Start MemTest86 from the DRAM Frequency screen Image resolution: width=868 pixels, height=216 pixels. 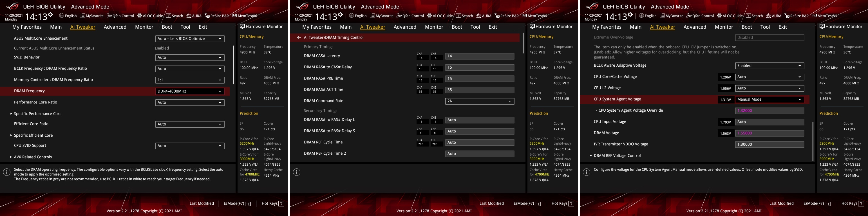pos(244,16)
